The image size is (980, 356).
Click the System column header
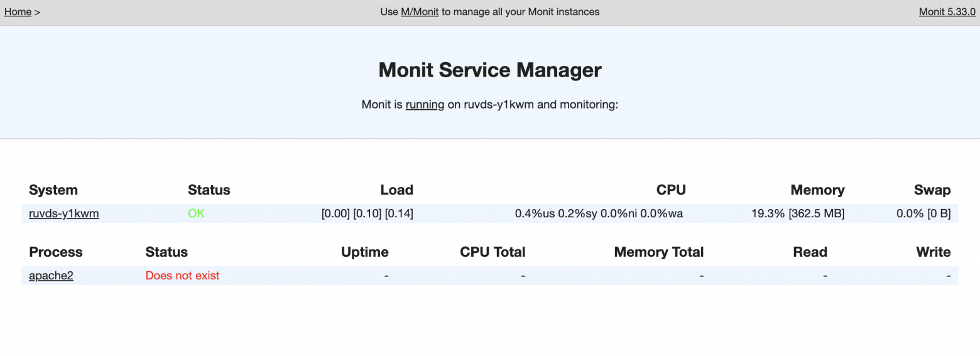(x=53, y=190)
